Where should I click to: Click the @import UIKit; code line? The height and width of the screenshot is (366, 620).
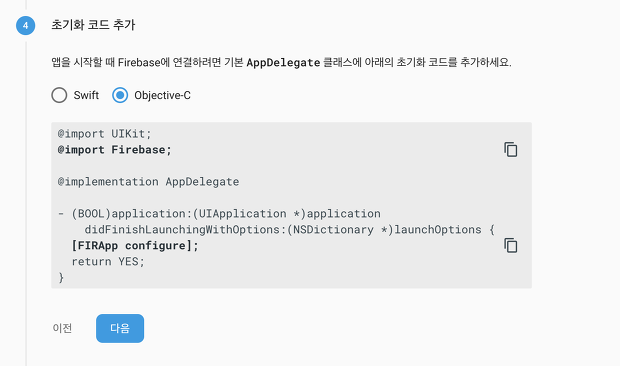click(104, 134)
